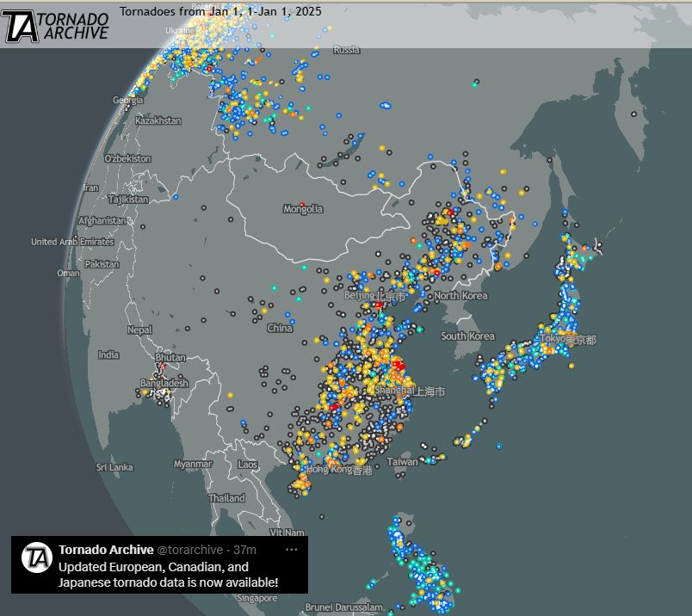The width and height of the screenshot is (692, 616).
Task: Click the Russia label
Action: coord(347,49)
